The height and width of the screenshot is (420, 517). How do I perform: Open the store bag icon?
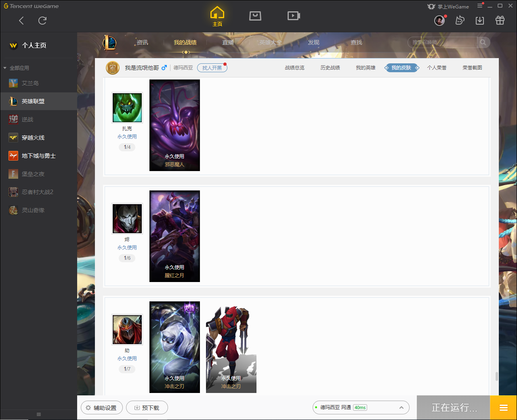pyautogui.click(x=255, y=16)
